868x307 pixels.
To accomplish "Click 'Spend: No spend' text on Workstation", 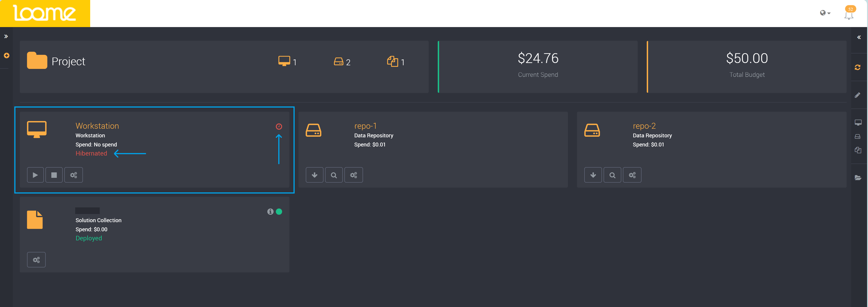I will 96,145.
